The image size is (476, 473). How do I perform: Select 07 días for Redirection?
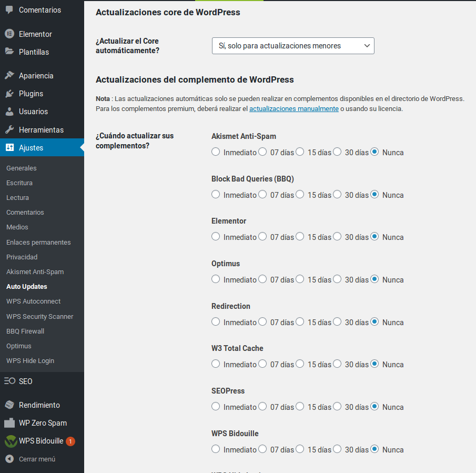click(x=262, y=321)
